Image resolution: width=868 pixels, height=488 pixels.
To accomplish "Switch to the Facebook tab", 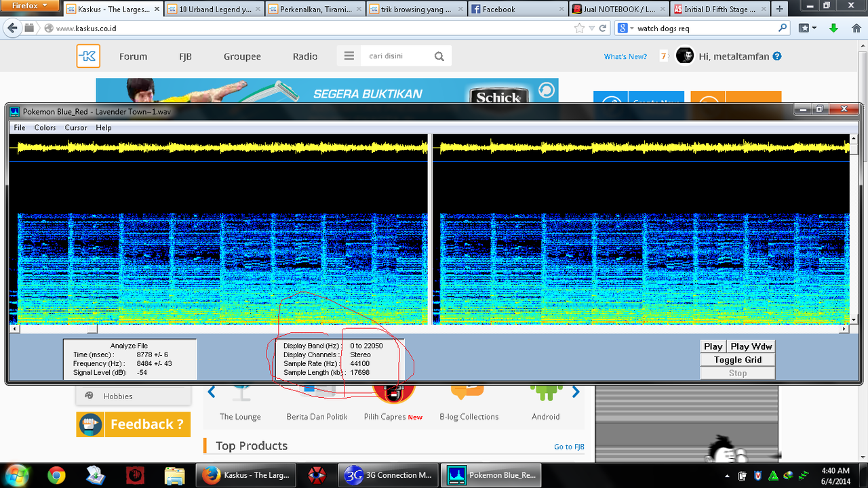I will pyautogui.click(x=515, y=9).
